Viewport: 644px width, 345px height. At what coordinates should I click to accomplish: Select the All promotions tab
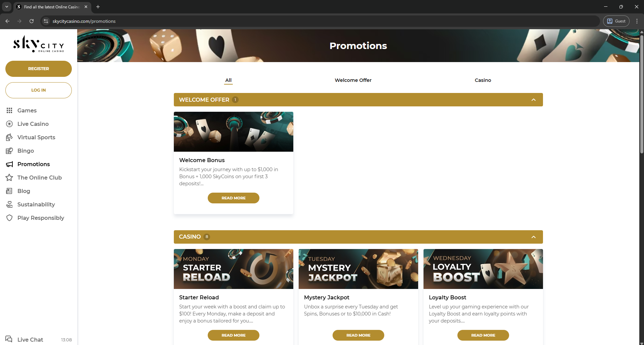[229, 80]
